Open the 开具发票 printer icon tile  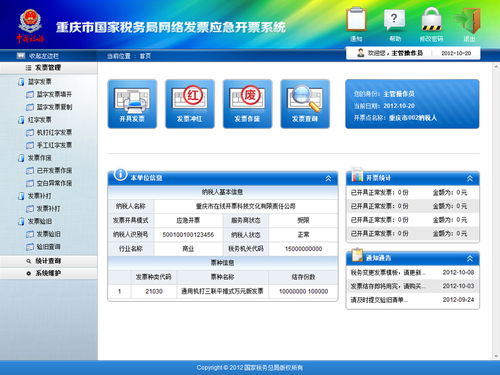point(132,104)
